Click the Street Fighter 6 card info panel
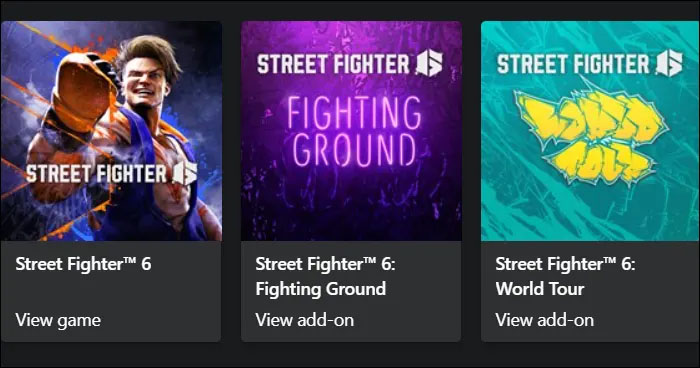Screen dimensions: 700x368 click(x=111, y=292)
